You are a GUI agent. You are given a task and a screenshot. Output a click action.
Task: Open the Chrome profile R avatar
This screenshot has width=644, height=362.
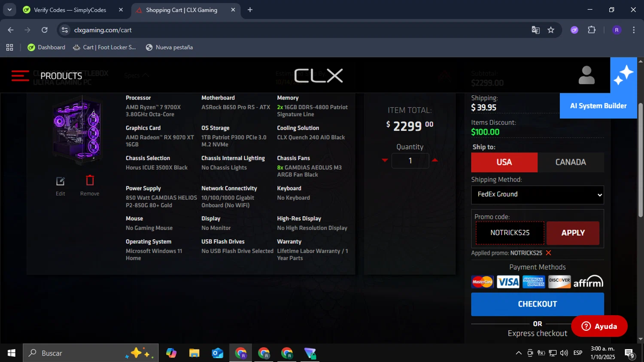pos(617,30)
